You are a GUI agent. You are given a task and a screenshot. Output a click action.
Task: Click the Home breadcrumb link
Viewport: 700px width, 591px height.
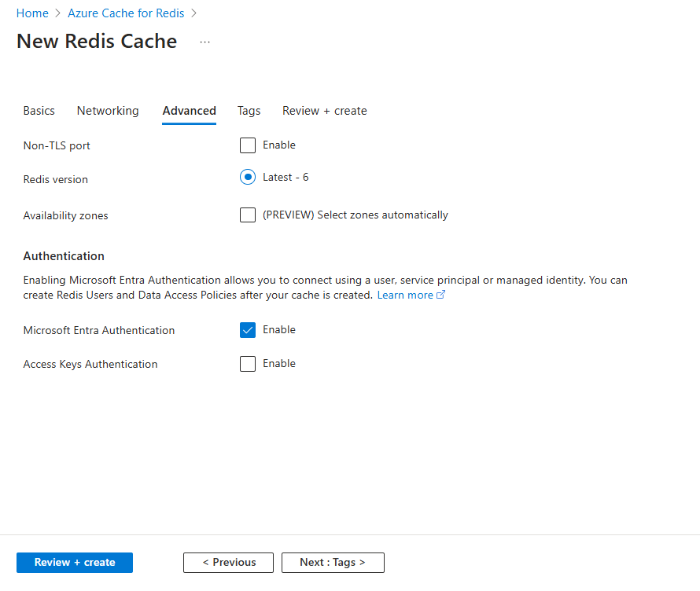[32, 13]
